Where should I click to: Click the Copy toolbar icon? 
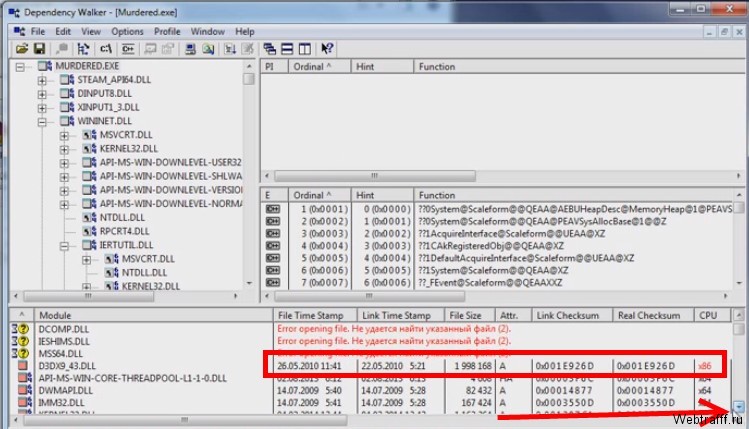click(x=62, y=49)
